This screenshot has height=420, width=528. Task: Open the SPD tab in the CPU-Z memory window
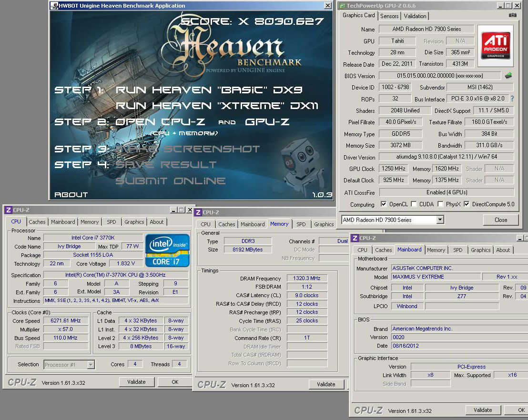click(x=301, y=224)
